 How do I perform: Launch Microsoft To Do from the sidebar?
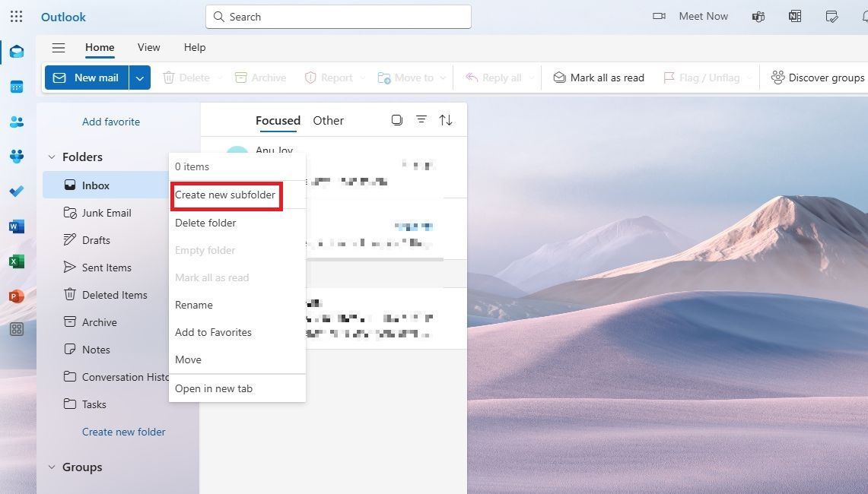[17, 191]
